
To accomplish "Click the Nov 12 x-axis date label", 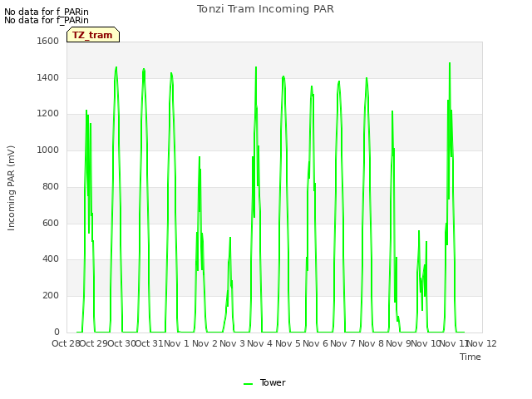I will coord(482,343).
